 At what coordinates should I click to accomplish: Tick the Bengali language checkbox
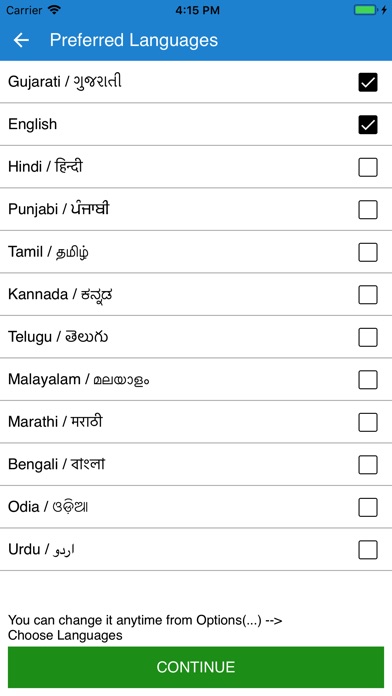click(368, 465)
